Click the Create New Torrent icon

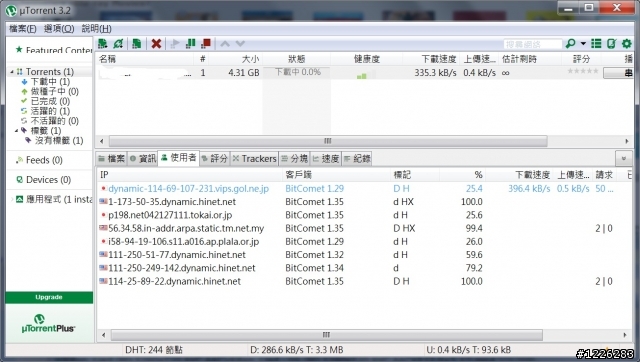[137, 43]
